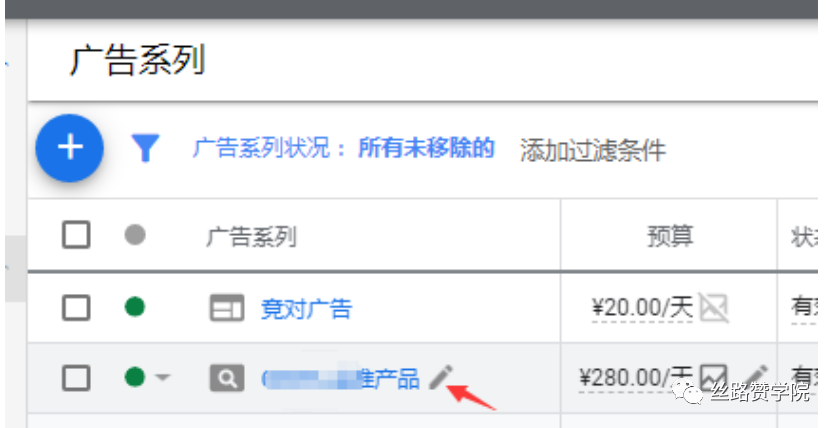
Task: Click the ¥20.00/天 budget value
Action: 642,308
